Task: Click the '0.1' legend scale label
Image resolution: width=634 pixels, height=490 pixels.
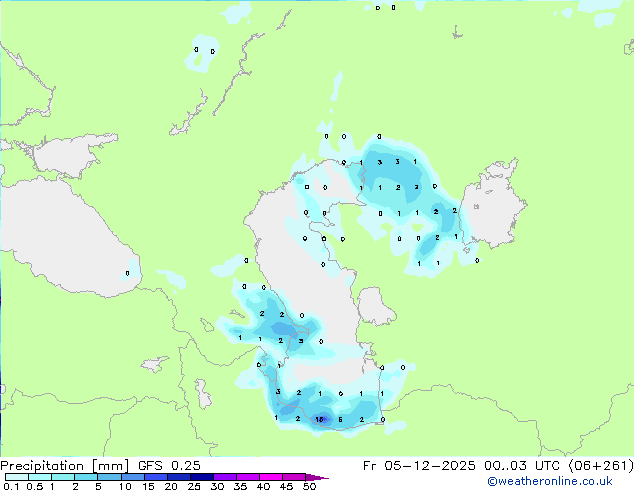Action: click(x=12, y=486)
